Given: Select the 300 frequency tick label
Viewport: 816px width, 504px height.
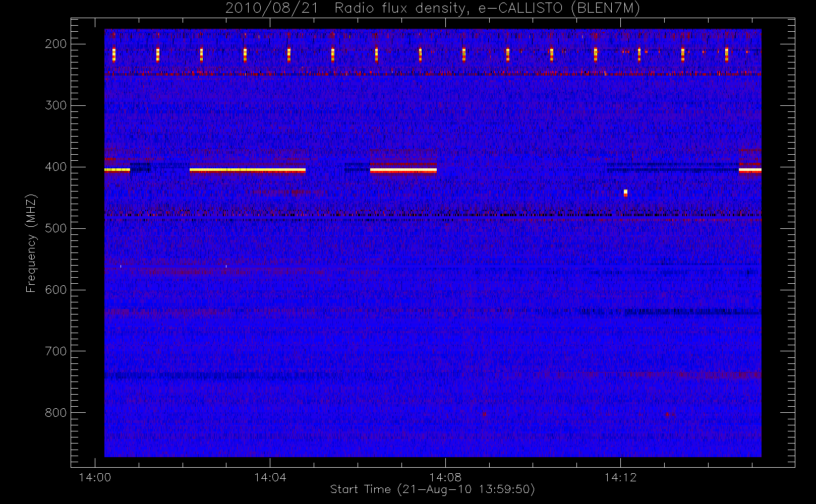Looking at the screenshot, I should click(55, 105).
